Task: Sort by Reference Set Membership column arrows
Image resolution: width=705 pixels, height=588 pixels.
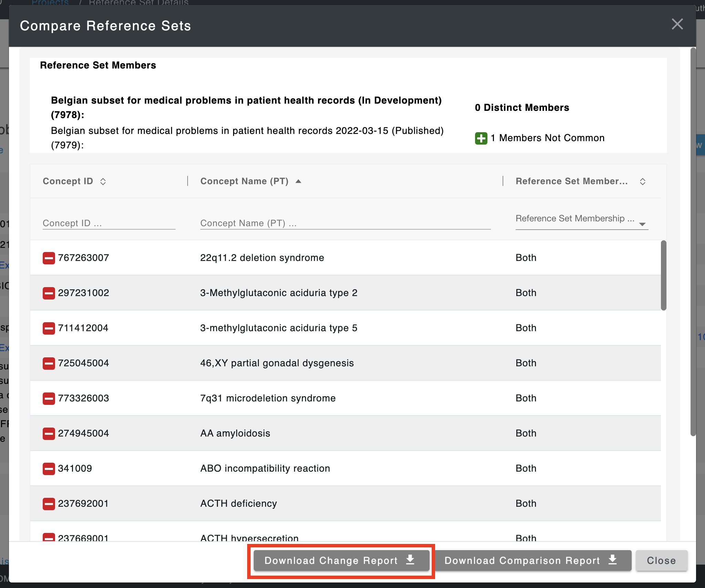Action: (642, 181)
